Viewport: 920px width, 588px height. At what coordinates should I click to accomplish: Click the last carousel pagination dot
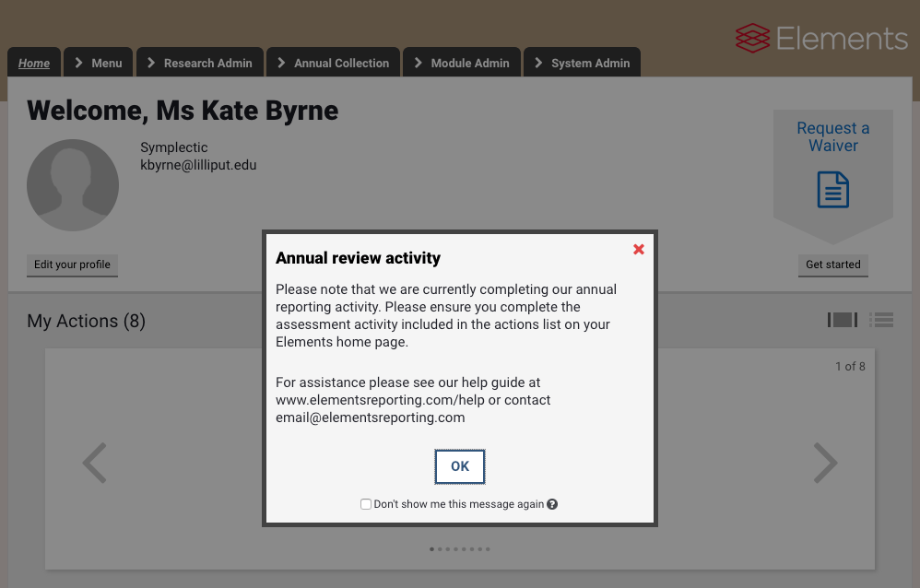click(x=488, y=549)
